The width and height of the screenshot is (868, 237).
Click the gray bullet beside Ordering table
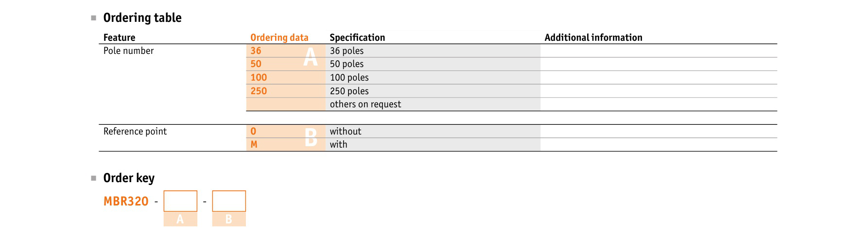[x=94, y=18]
